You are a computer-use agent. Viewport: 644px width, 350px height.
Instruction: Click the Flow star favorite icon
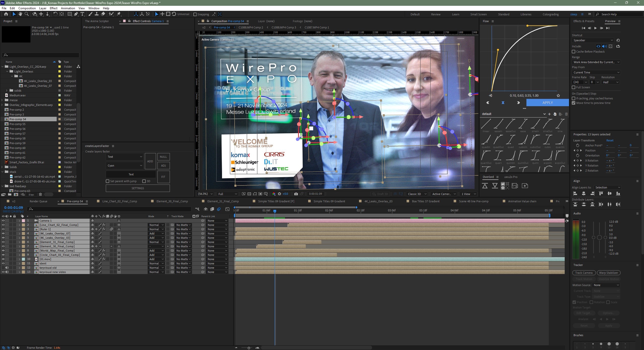[x=558, y=96]
